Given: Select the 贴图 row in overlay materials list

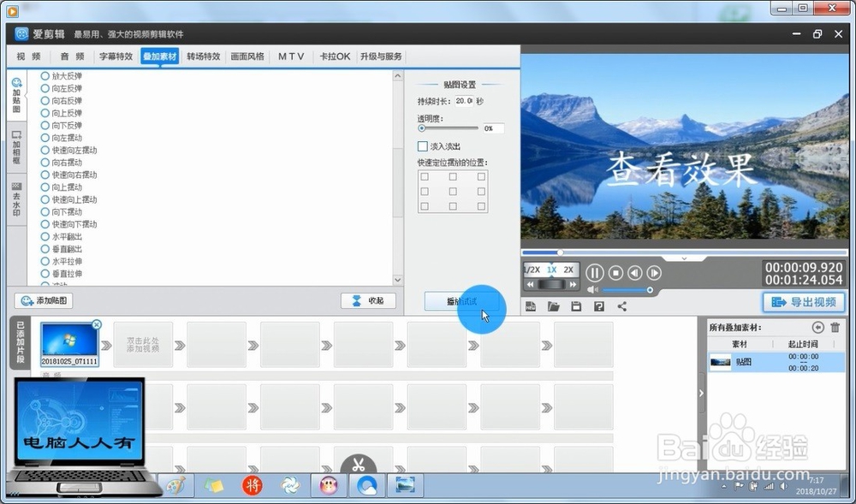Looking at the screenshot, I should [776, 362].
